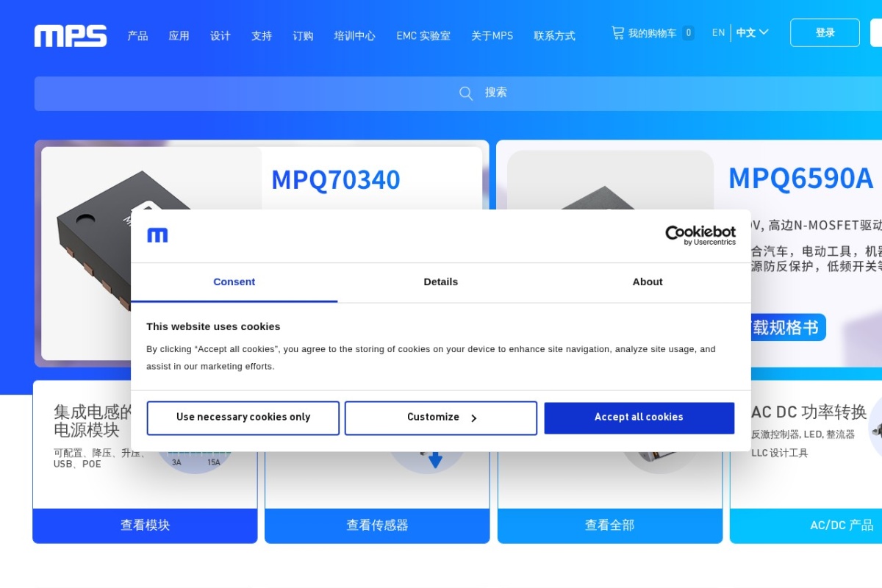
Task: Go to 联系方式 page
Action: 554,35
